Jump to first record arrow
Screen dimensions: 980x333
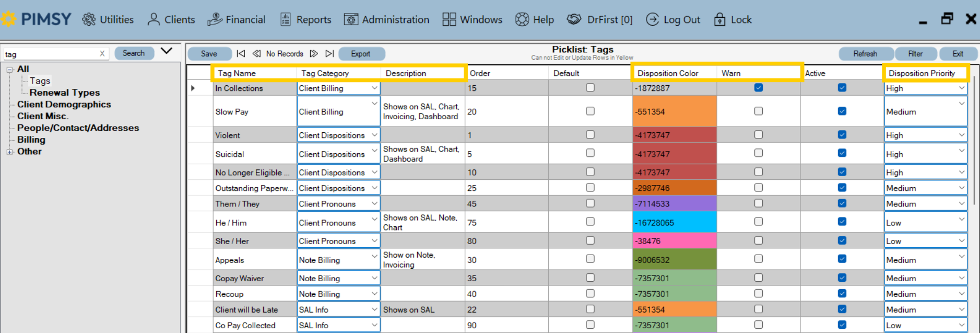241,54
